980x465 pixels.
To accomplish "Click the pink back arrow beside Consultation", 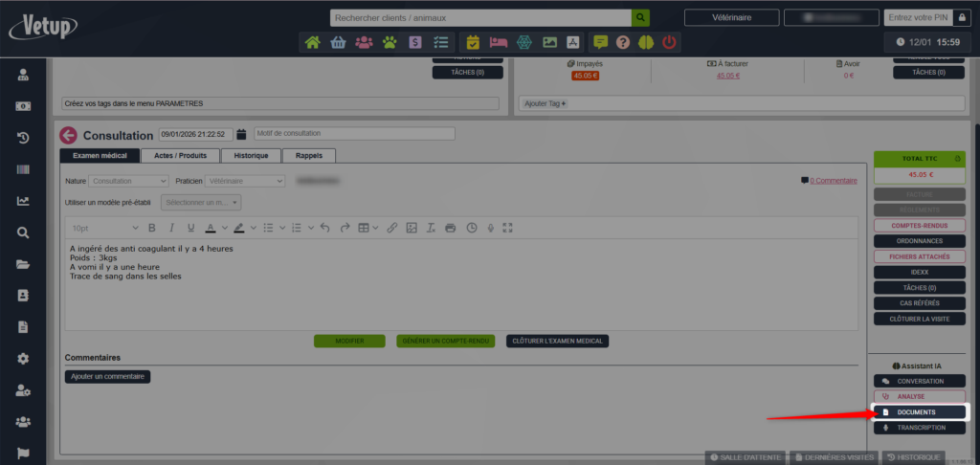I will click(x=68, y=135).
